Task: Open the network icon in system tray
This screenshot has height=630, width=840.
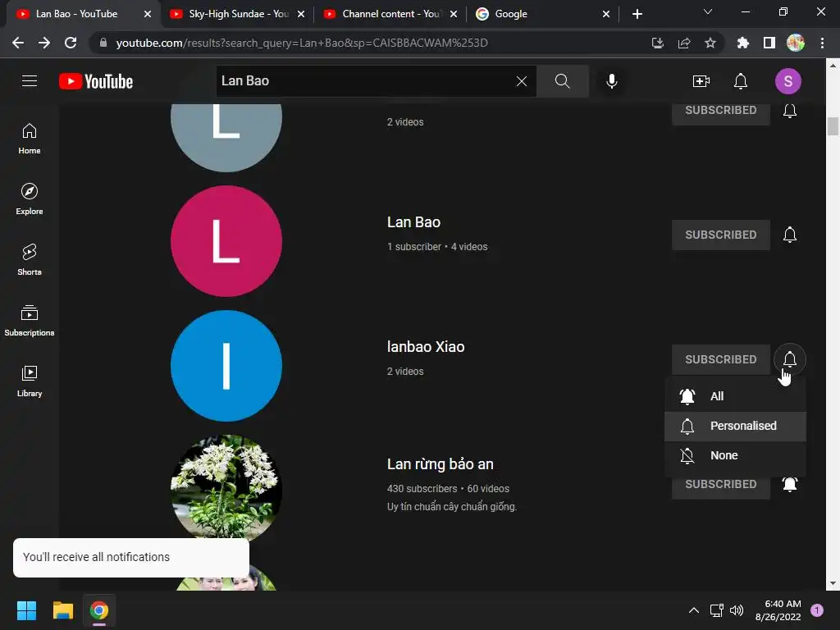Action: click(716, 610)
